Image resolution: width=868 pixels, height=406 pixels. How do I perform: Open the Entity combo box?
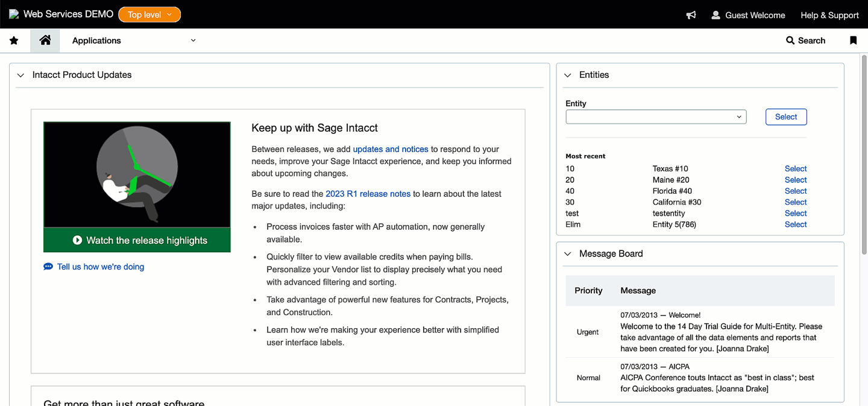point(656,117)
